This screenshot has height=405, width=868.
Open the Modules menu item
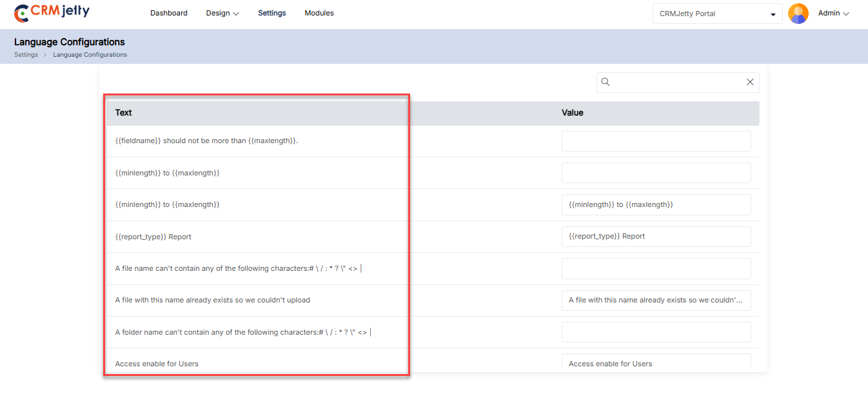point(319,13)
